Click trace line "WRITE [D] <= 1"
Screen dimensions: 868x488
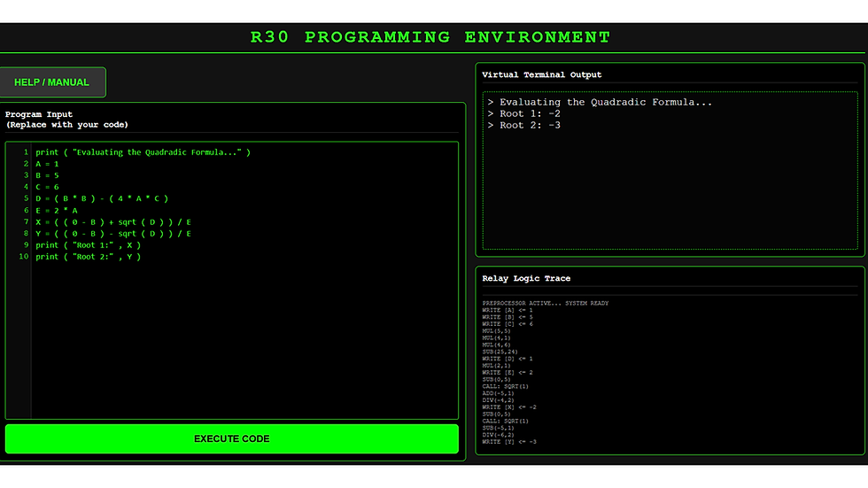point(507,359)
